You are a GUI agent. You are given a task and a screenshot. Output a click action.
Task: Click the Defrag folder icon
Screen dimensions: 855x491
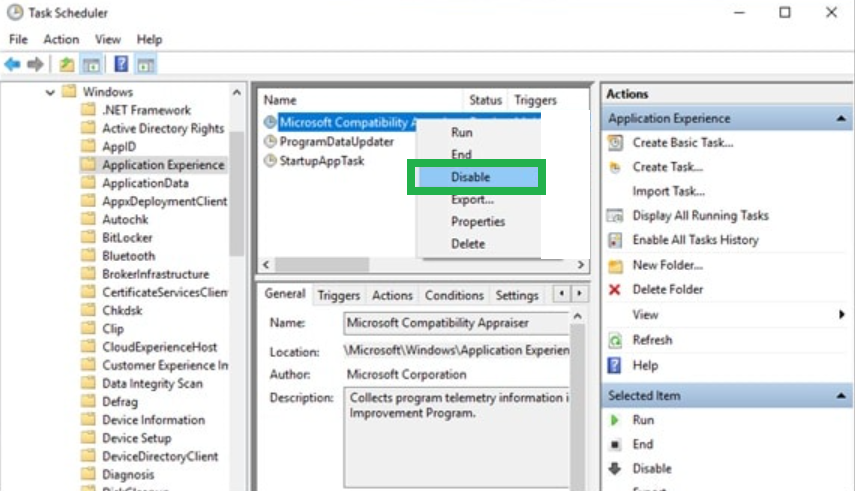88,402
